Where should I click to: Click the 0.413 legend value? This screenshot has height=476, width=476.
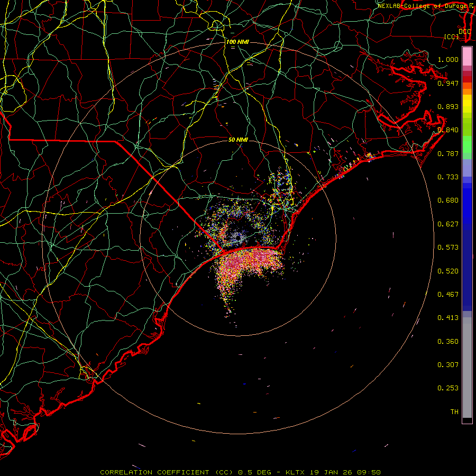point(448,318)
